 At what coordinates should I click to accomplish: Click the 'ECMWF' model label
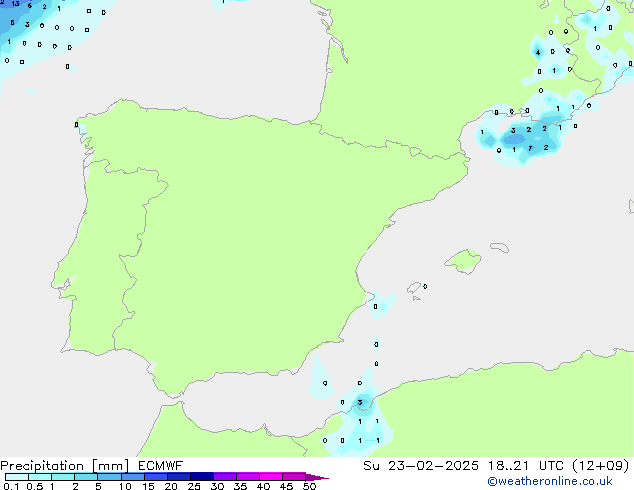pos(161,466)
